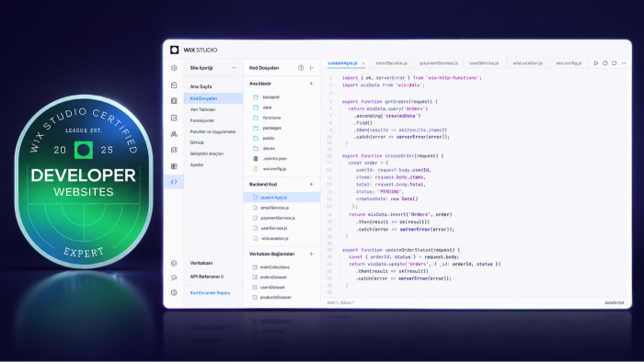The height and width of the screenshot is (362, 644).
Task: Click the getOrders function line in the editor
Action: click(x=389, y=101)
